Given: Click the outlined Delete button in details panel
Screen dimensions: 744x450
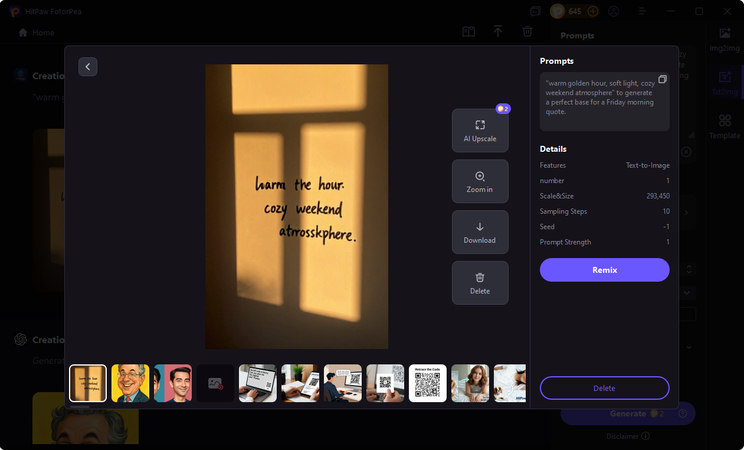Looking at the screenshot, I should [x=604, y=388].
